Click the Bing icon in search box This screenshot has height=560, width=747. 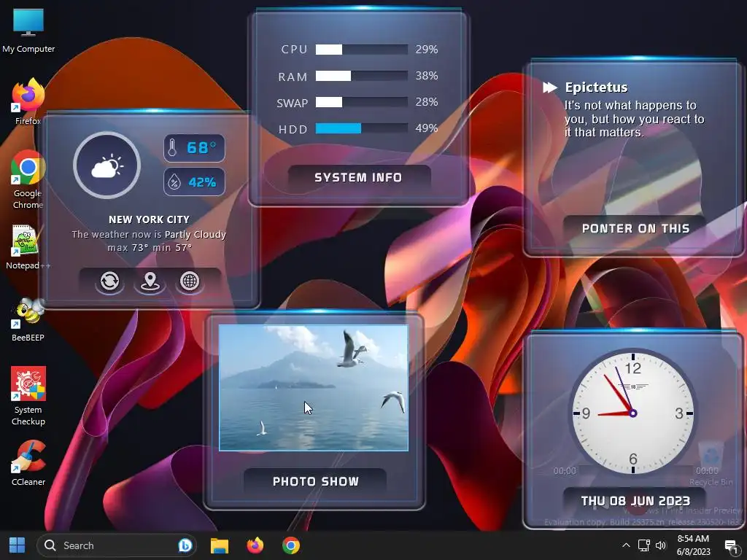pos(185,545)
